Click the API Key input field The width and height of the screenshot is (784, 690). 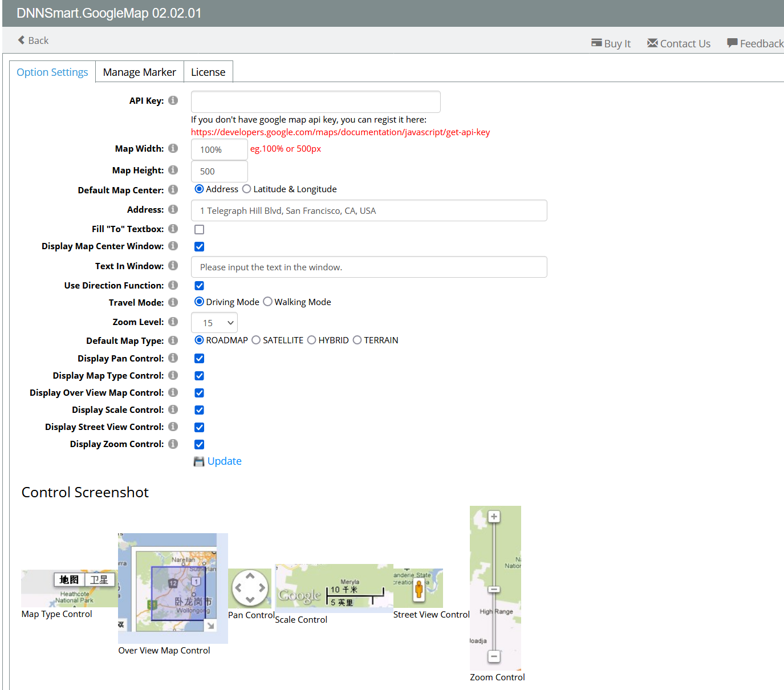[316, 102]
